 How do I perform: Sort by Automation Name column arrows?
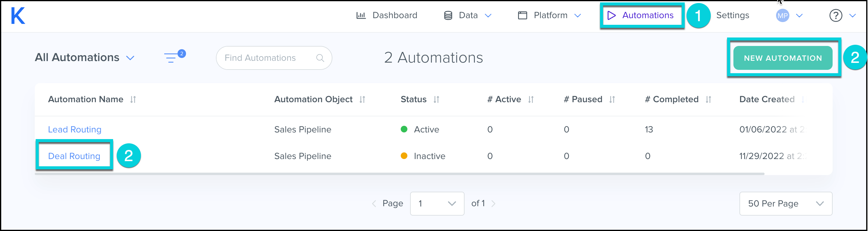coord(133,99)
